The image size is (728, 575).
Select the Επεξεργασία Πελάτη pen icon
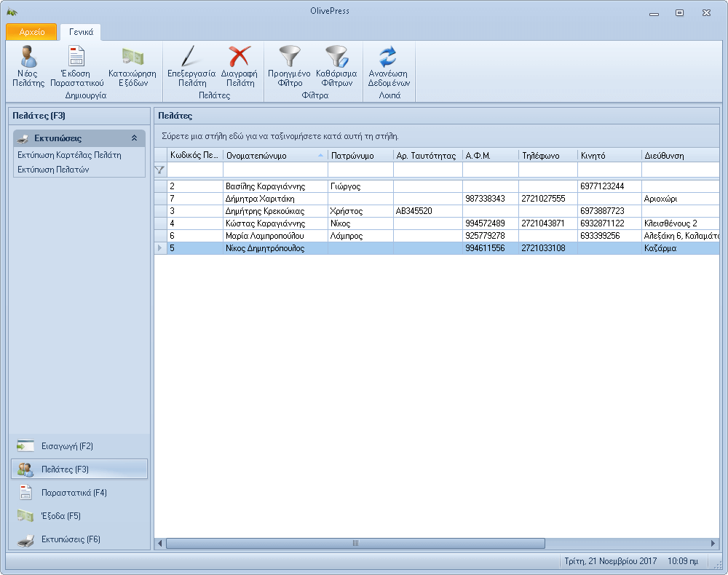click(191, 57)
